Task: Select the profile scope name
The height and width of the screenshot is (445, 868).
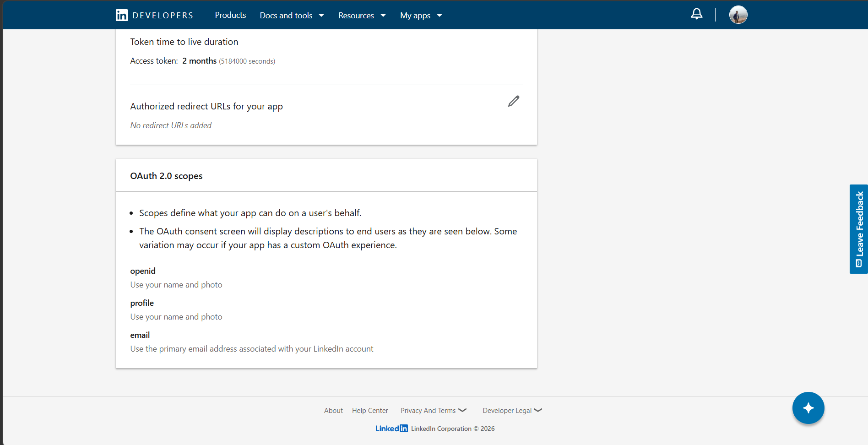Action: click(x=142, y=303)
